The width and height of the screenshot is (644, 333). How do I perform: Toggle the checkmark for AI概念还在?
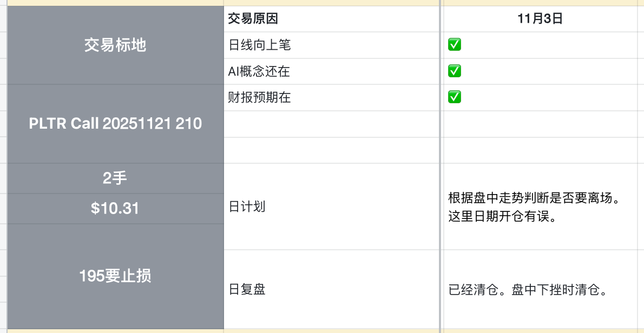tap(455, 71)
